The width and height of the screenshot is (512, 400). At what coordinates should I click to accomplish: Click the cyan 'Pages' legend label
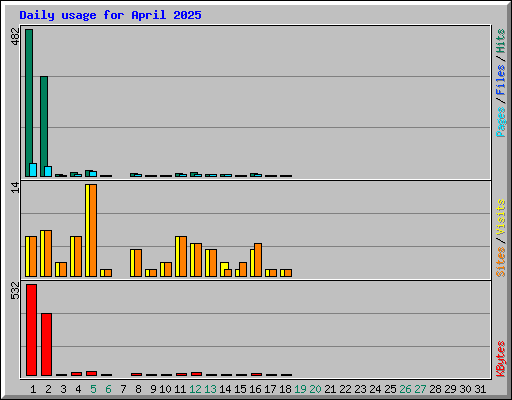point(501,122)
